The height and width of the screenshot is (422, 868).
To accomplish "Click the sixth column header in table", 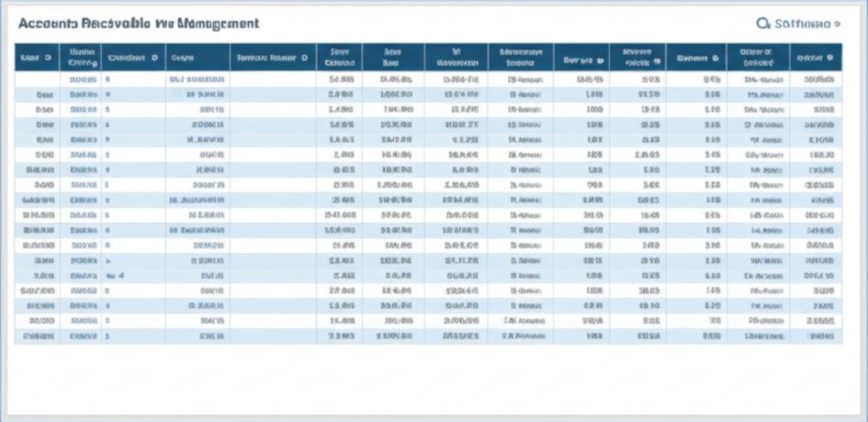I will pyautogui.click(x=340, y=58).
